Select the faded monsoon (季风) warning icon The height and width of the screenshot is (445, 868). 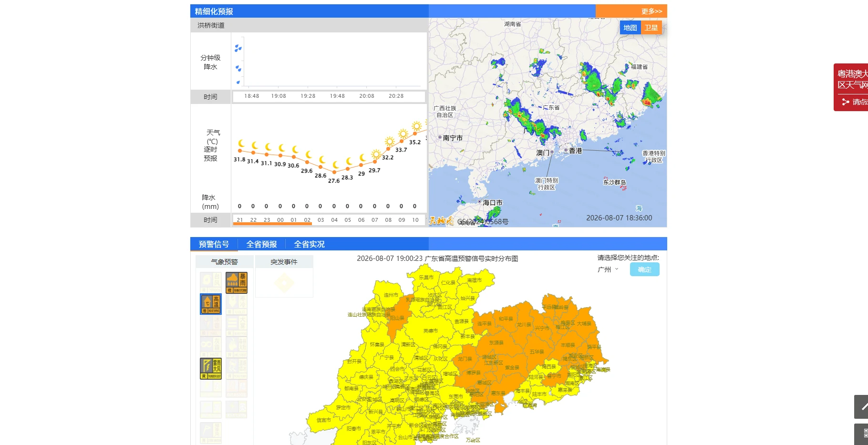click(x=211, y=433)
